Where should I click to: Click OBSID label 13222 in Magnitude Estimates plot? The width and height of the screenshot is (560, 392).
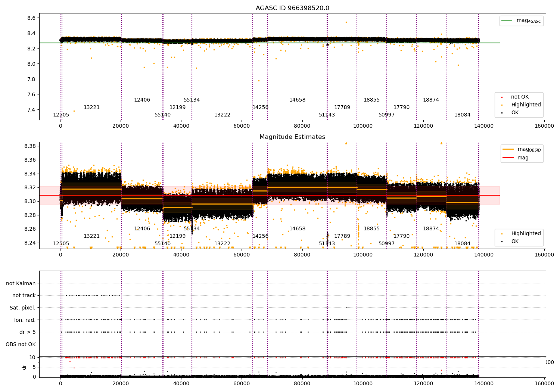pos(222,244)
